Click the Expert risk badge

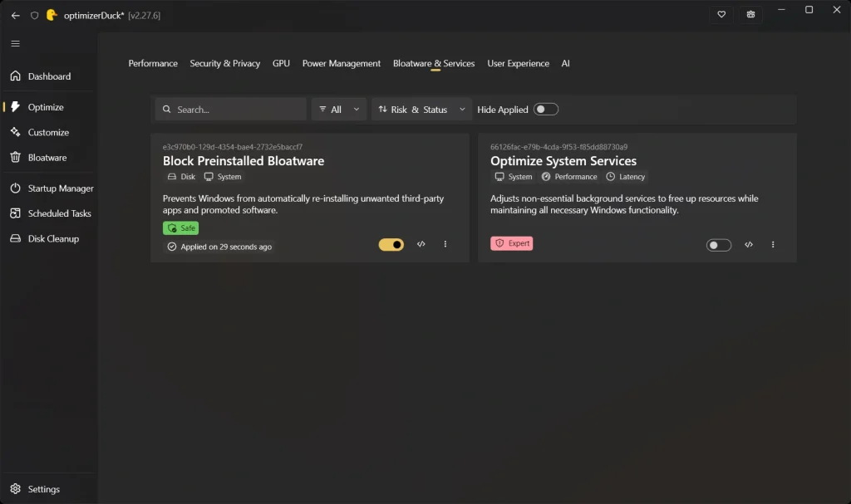(x=512, y=243)
